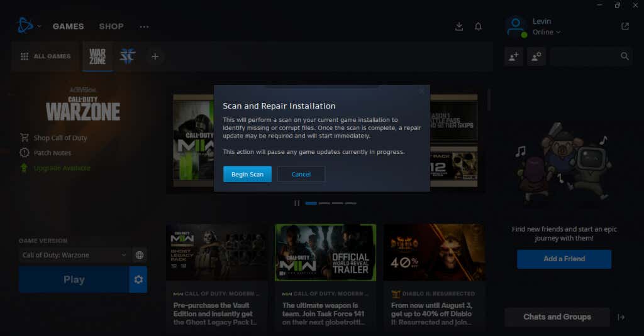Open Shop Call of Duty link

click(x=60, y=138)
